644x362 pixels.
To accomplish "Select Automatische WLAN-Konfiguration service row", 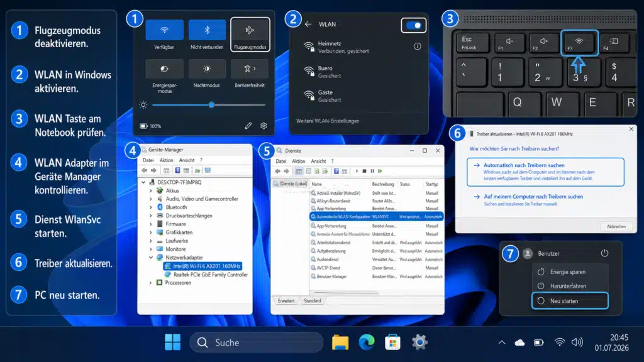I will pos(377,217).
